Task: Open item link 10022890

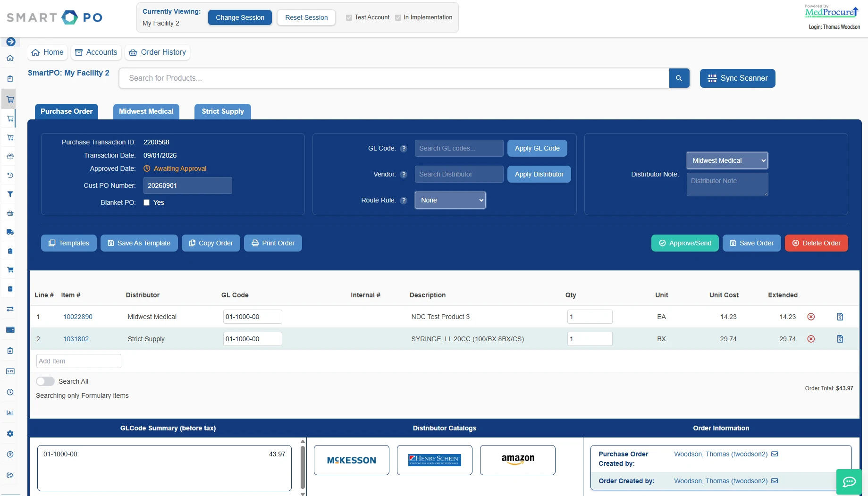Action: coord(78,317)
